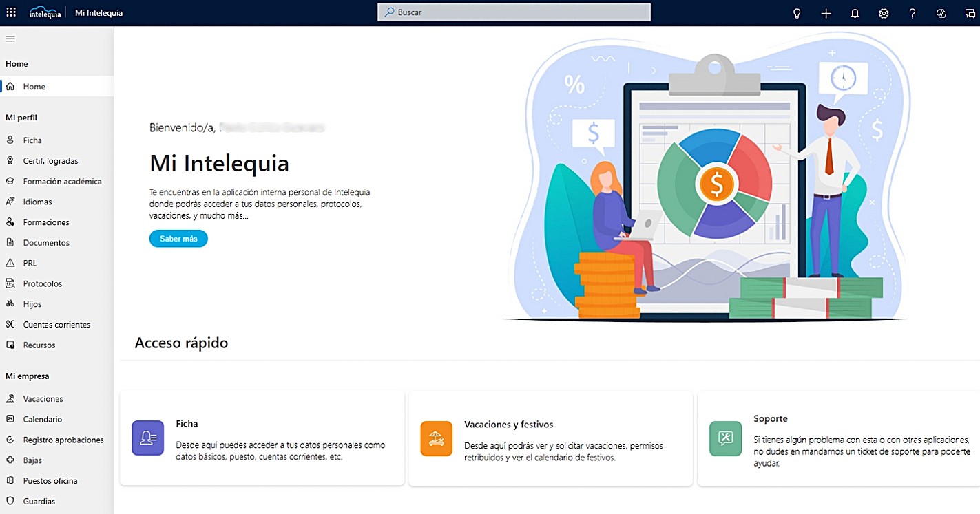This screenshot has width=980, height=514.
Task: Open the Copilot icon in the top bar
Action: (x=941, y=12)
